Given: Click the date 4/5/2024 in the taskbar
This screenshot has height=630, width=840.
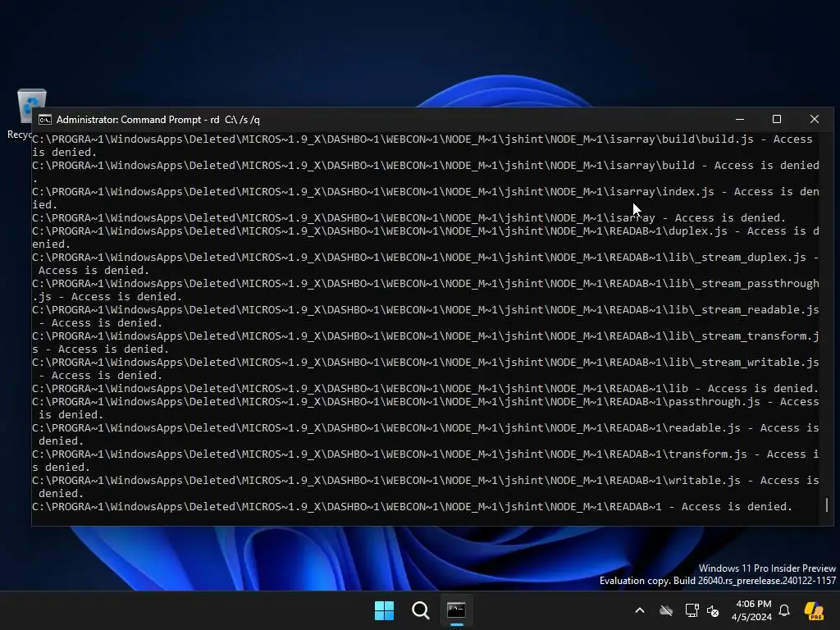Looking at the screenshot, I should [x=751, y=617].
